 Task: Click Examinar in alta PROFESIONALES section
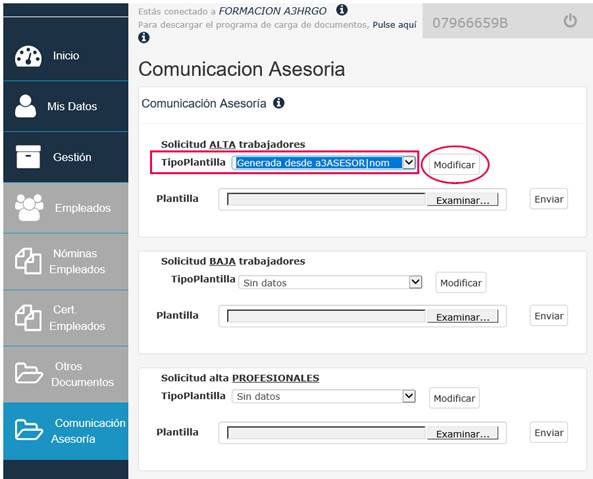[x=463, y=434]
